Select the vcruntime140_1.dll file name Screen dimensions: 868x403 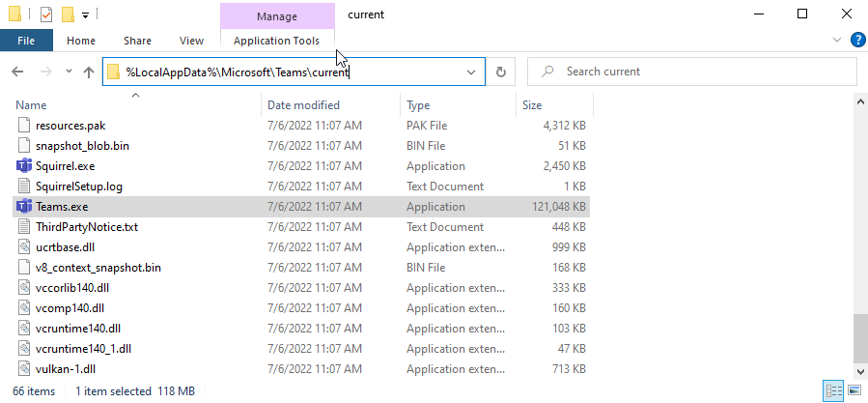(x=84, y=349)
